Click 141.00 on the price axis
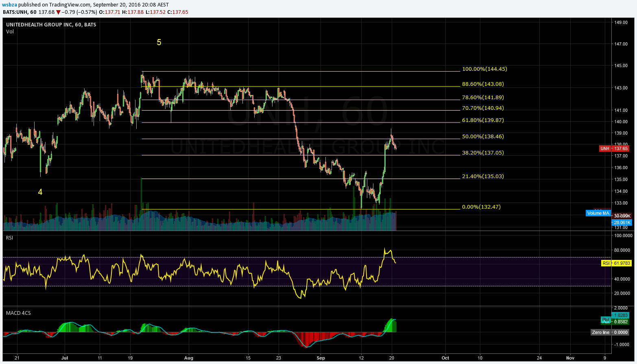This screenshot has height=364, width=637. point(621,110)
